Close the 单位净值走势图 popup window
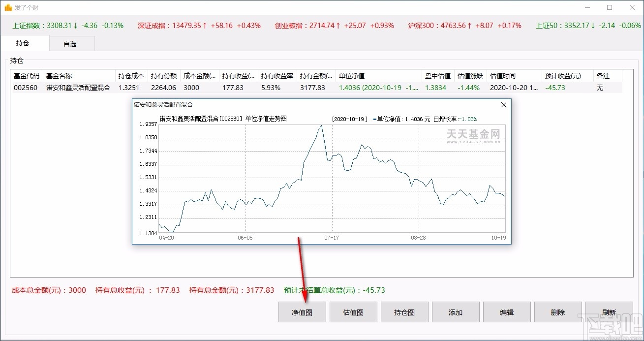Viewport: 644px width, 341px height. tap(503, 105)
